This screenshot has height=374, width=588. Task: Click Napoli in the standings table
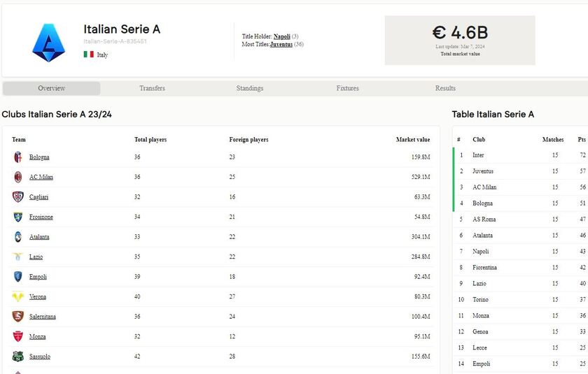pyautogui.click(x=481, y=252)
